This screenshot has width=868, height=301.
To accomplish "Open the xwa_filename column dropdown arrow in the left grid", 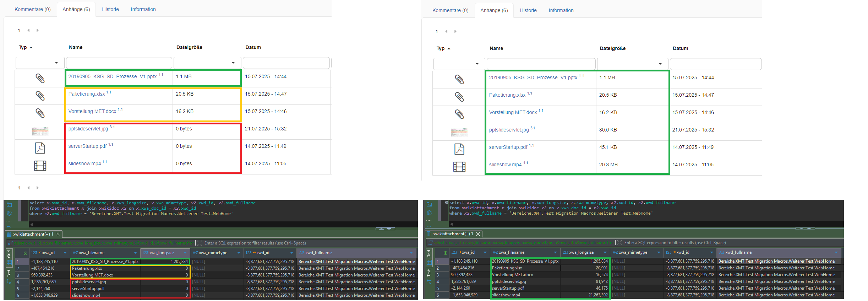I will click(135, 253).
